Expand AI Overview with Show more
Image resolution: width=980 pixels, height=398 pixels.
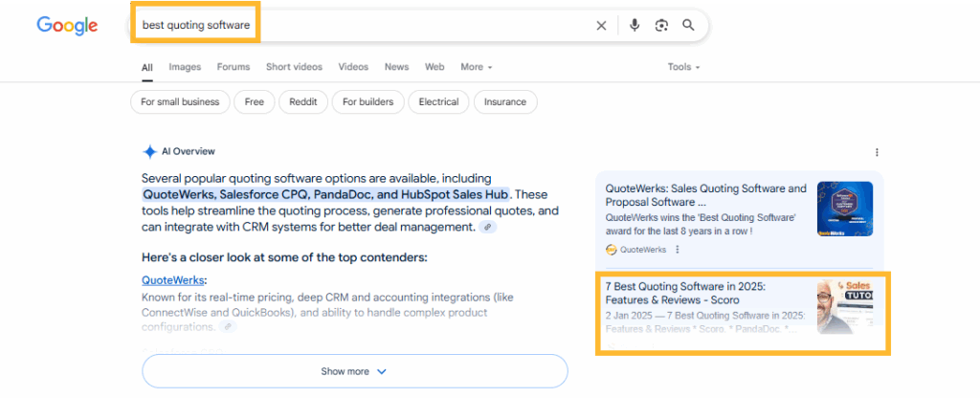[354, 371]
